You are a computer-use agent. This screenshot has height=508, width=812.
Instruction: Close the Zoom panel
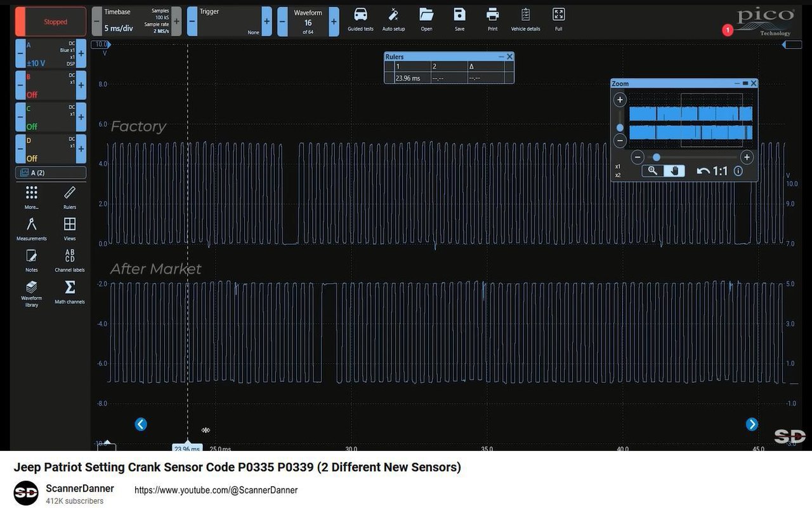[754, 83]
